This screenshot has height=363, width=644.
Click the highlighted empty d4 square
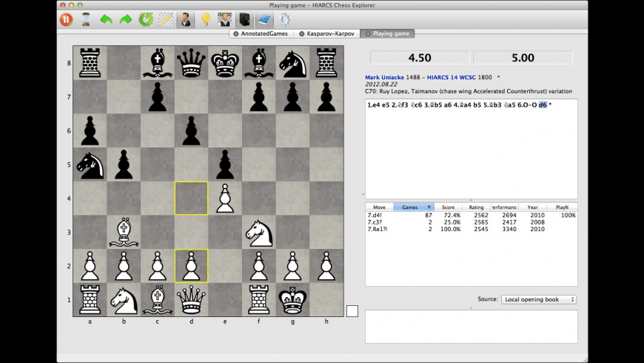click(x=191, y=198)
